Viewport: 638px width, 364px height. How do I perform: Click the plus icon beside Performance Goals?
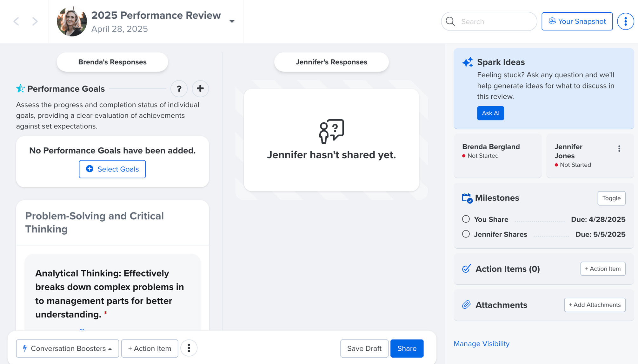coord(200,89)
